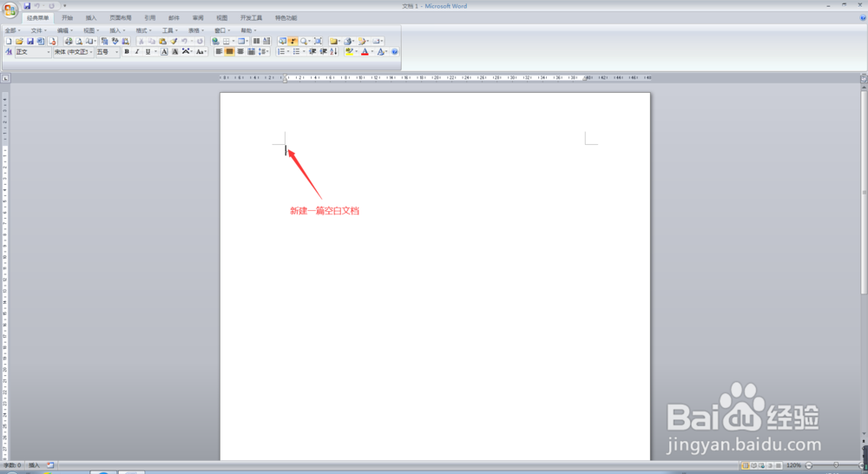This screenshot has height=474, width=868.
Task: Click the Undo icon in classic toolbar
Action: [184, 41]
